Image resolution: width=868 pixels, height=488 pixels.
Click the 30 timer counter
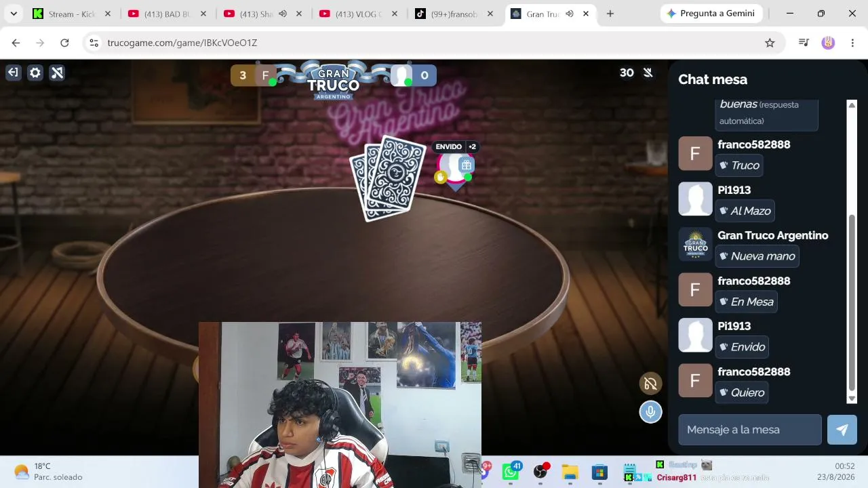click(x=627, y=73)
